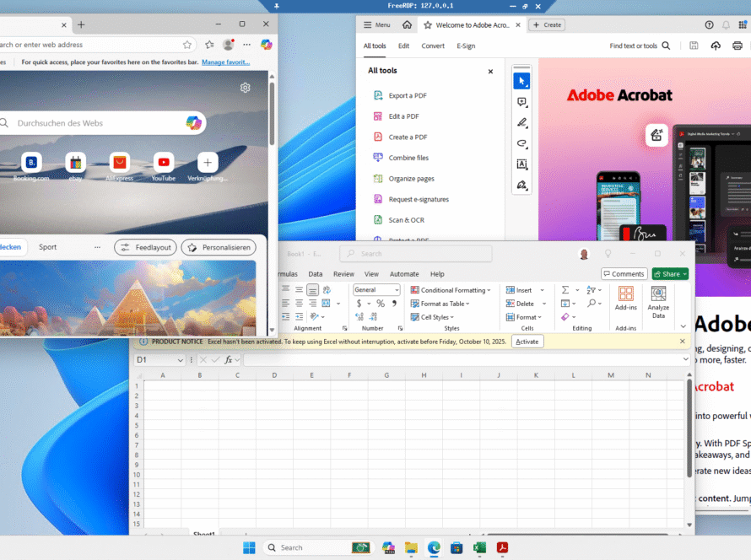
Task: Toggle percent style in Excel Number group
Action: [381, 304]
